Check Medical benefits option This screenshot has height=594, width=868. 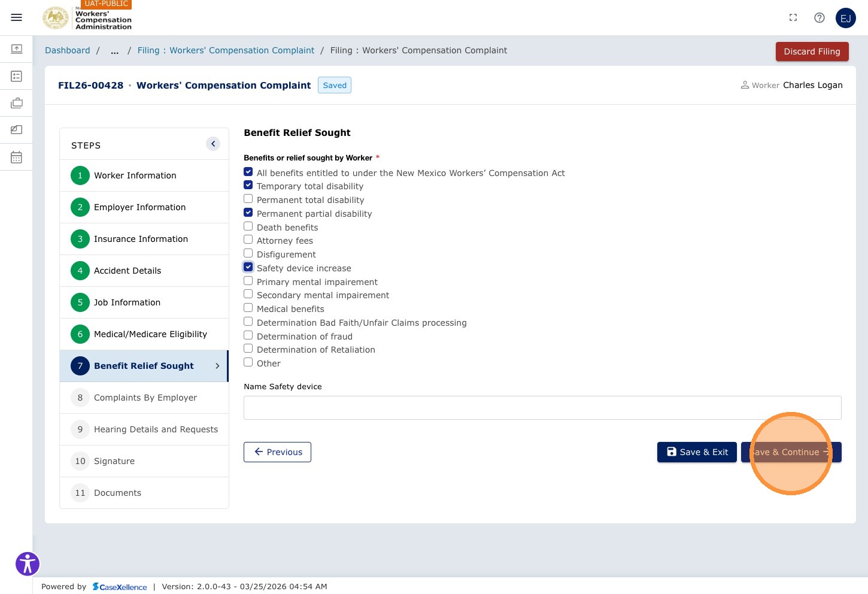coord(248,308)
